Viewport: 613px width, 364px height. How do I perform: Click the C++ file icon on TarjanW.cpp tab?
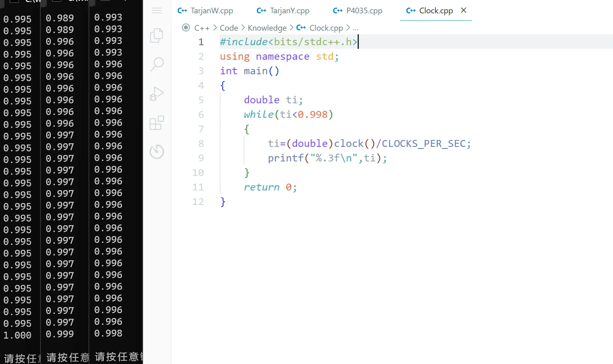click(x=182, y=11)
